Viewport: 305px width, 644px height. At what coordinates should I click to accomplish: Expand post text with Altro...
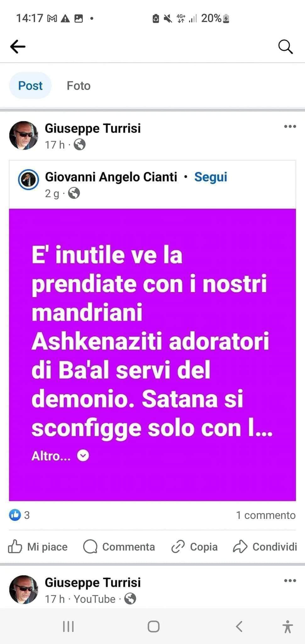(x=51, y=456)
